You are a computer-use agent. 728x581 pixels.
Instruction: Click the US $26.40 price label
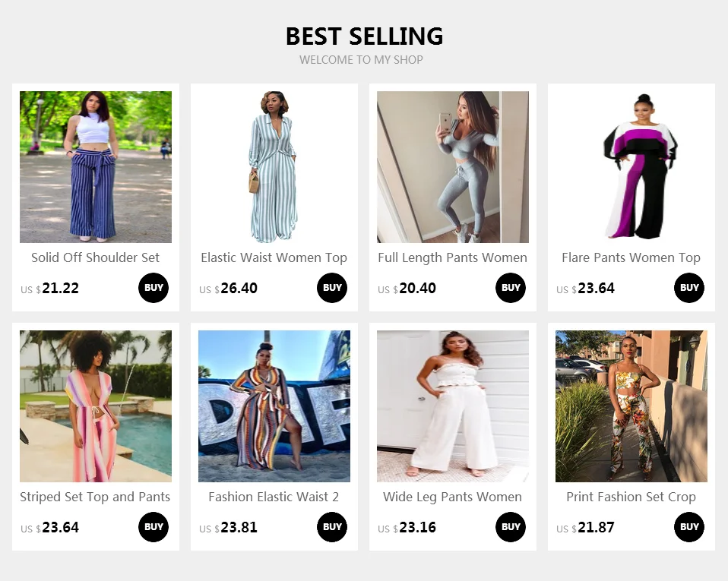click(x=229, y=289)
